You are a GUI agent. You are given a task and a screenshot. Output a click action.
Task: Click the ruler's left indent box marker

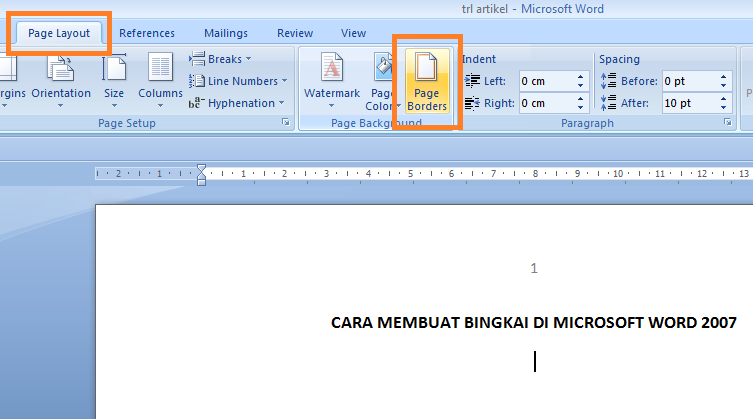[x=201, y=183]
